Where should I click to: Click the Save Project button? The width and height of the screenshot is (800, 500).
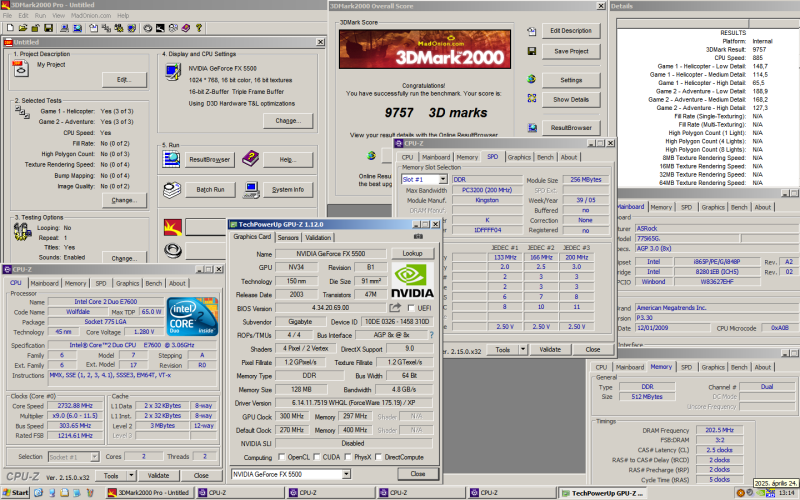pyautogui.click(x=571, y=52)
